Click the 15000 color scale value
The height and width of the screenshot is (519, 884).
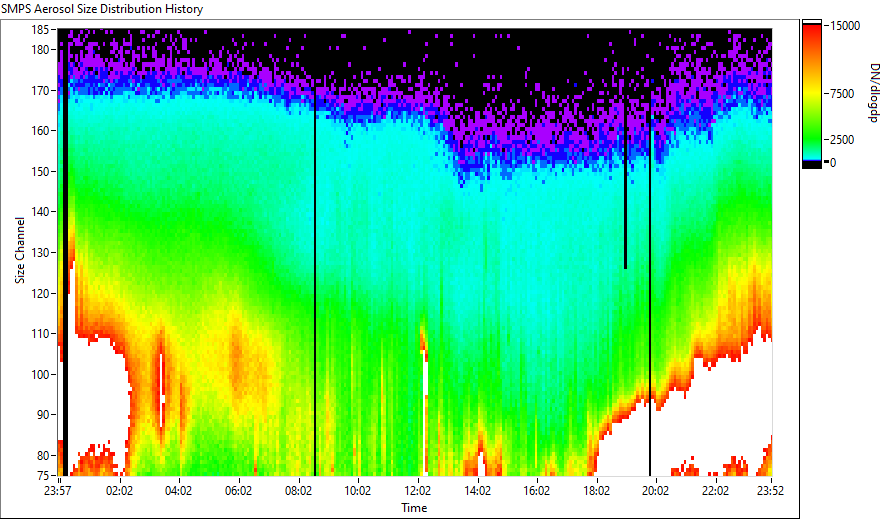click(844, 25)
